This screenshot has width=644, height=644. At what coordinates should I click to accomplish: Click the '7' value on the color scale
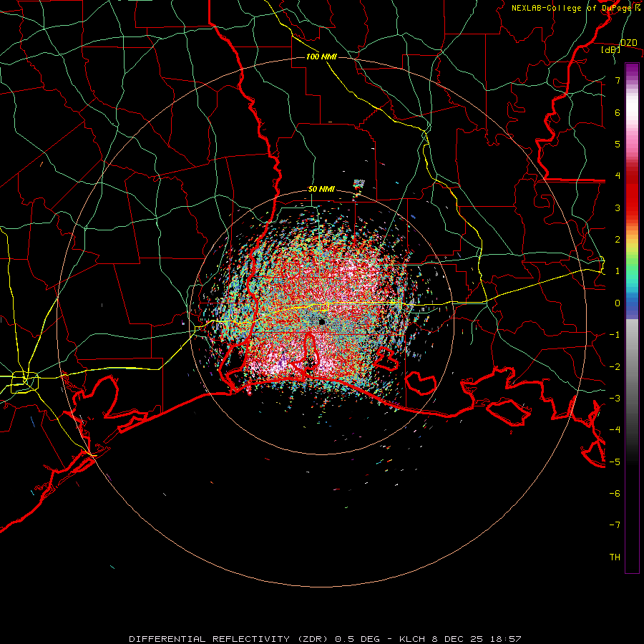[x=618, y=80]
